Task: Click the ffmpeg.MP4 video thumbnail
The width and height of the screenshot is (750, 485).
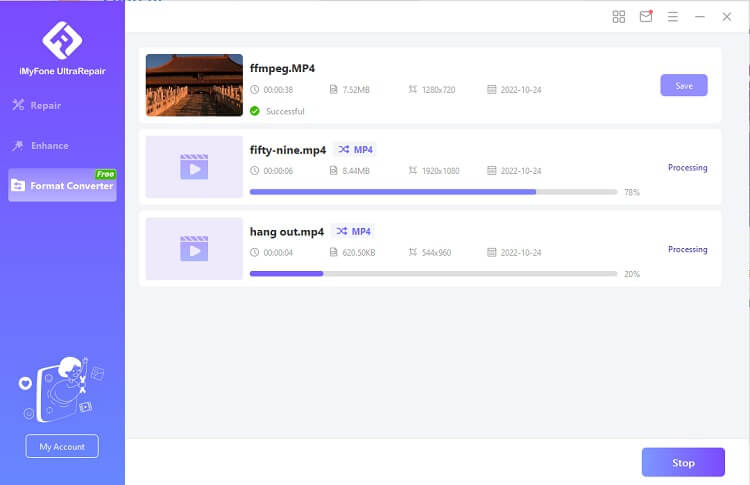Action: [194, 85]
